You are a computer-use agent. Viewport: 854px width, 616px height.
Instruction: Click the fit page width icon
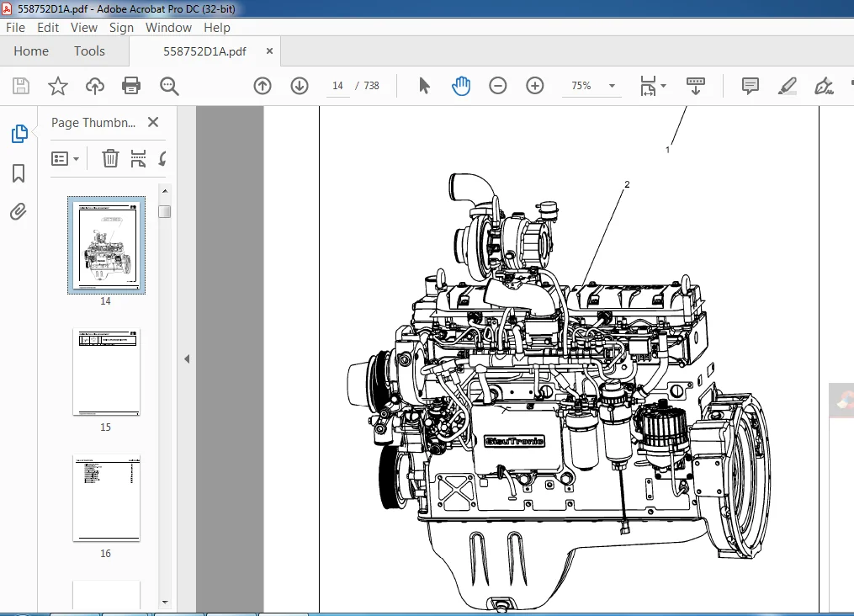[x=648, y=86]
